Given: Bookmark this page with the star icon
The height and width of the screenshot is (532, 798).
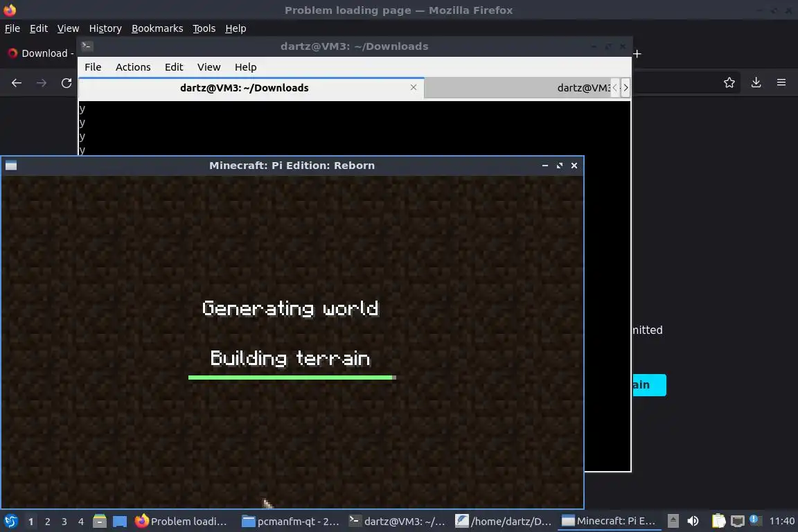Looking at the screenshot, I should point(729,82).
